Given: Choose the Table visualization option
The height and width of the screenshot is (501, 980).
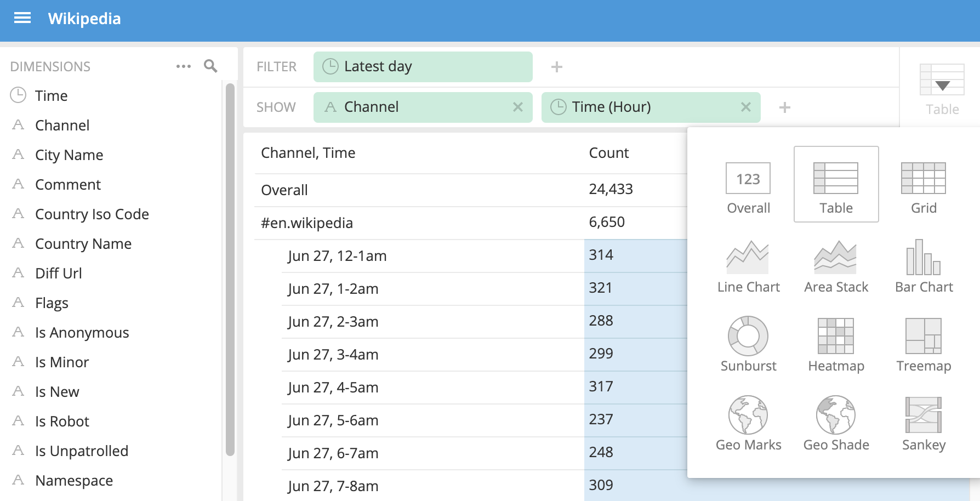Looking at the screenshot, I should tap(836, 184).
